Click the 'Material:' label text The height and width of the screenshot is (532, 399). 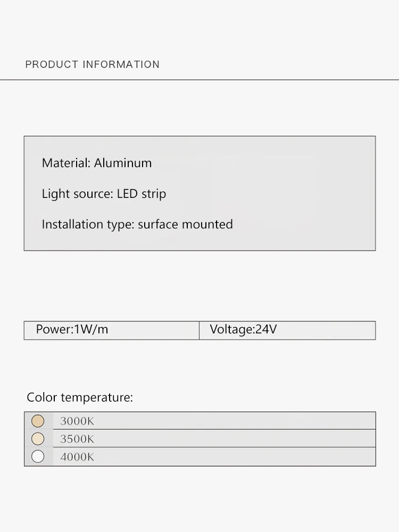point(66,163)
